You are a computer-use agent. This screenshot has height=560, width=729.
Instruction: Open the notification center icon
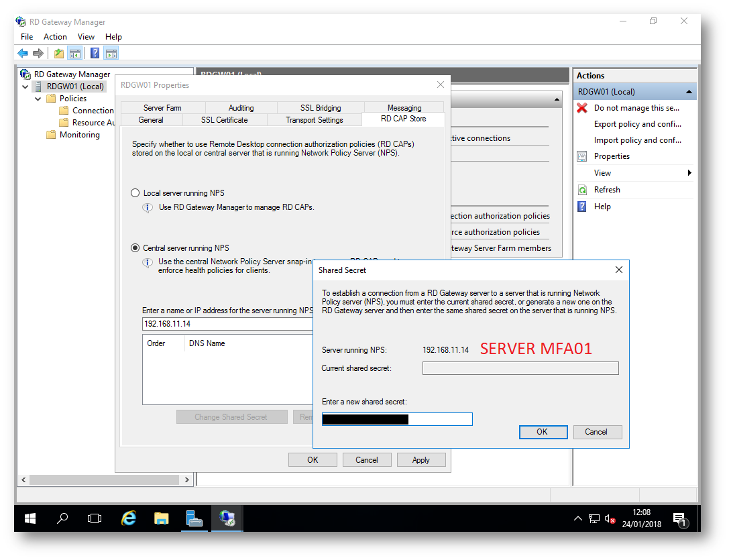[x=680, y=519]
